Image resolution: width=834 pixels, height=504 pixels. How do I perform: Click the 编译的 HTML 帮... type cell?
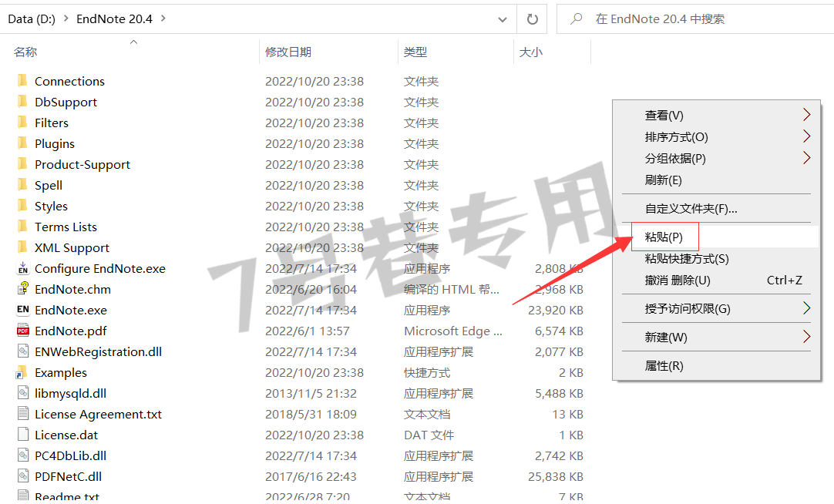[452, 289]
